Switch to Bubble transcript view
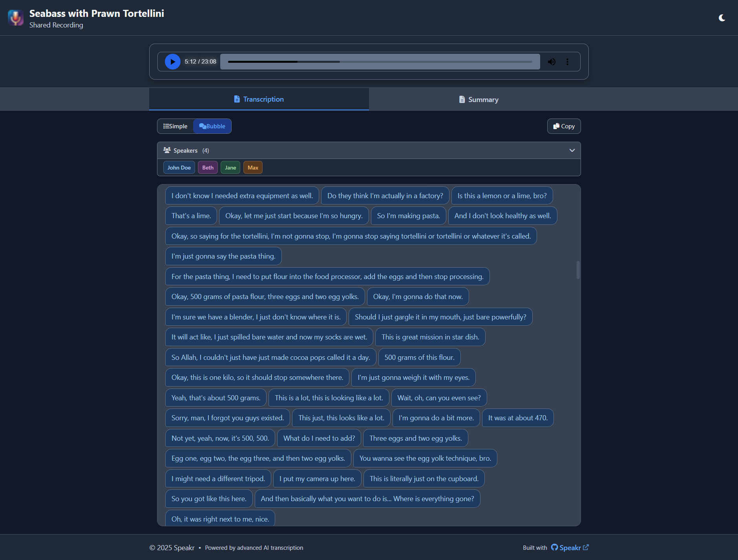This screenshot has height=560, width=738. pos(212,126)
